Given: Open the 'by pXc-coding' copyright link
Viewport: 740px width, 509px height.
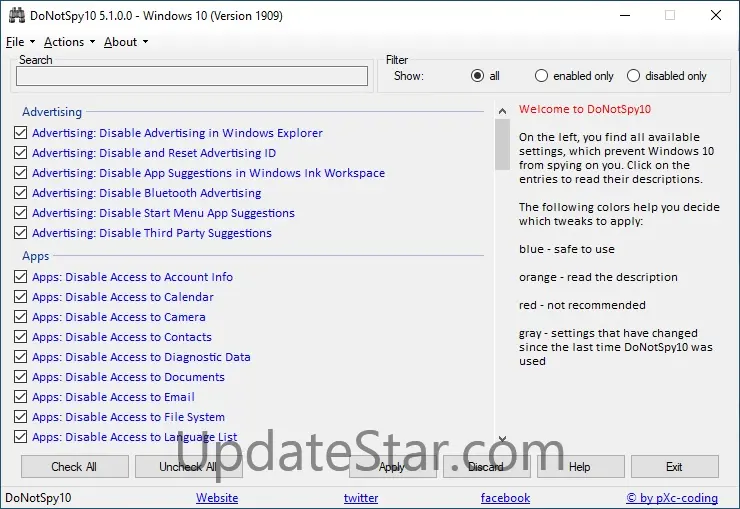Looking at the screenshot, I should coord(672,498).
